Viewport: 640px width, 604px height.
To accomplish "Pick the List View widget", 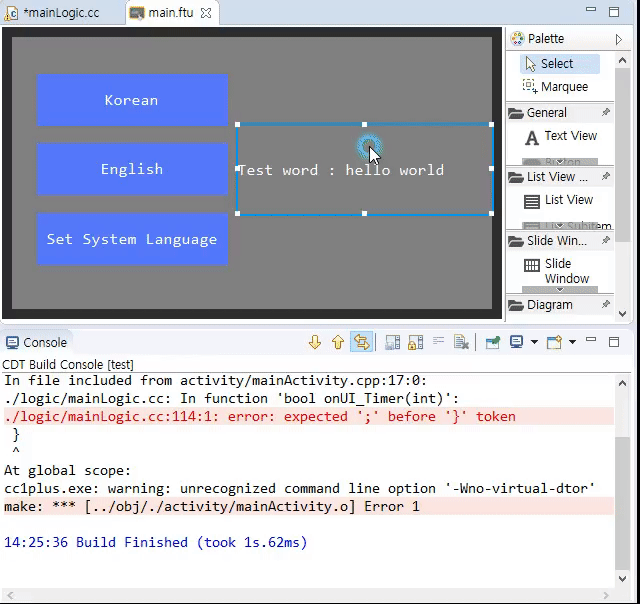I will tap(558, 200).
